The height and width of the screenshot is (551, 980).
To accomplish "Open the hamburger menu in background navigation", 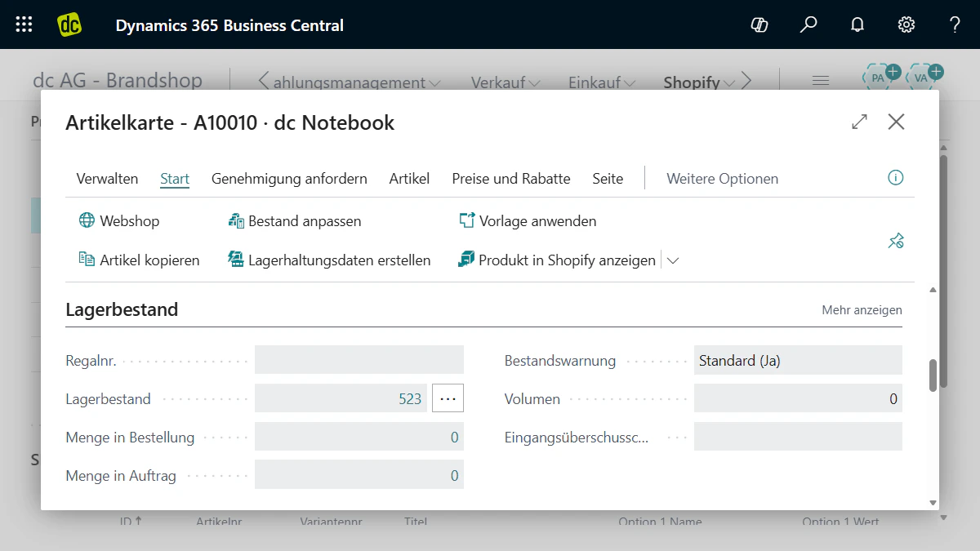I will (820, 80).
